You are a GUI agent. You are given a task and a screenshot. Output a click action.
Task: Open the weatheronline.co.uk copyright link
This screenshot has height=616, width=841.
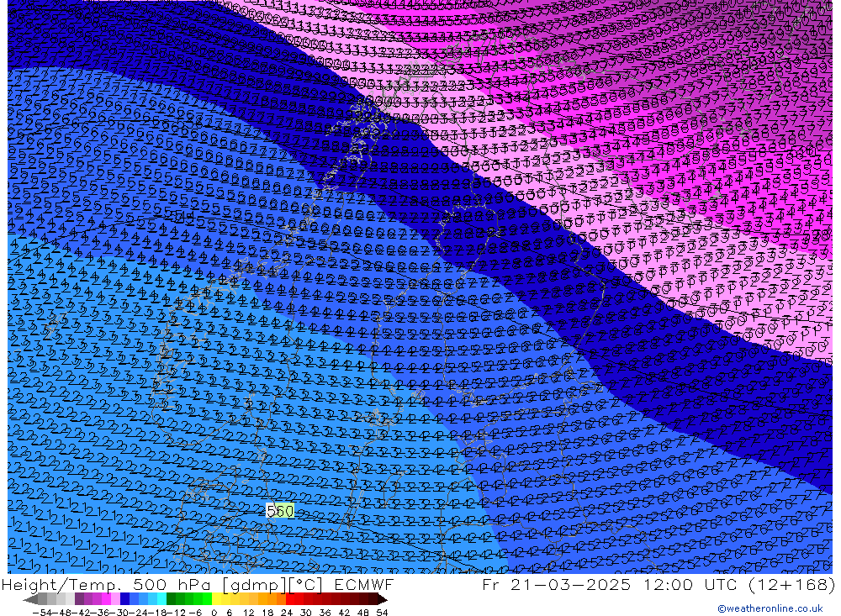[x=770, y=608]
